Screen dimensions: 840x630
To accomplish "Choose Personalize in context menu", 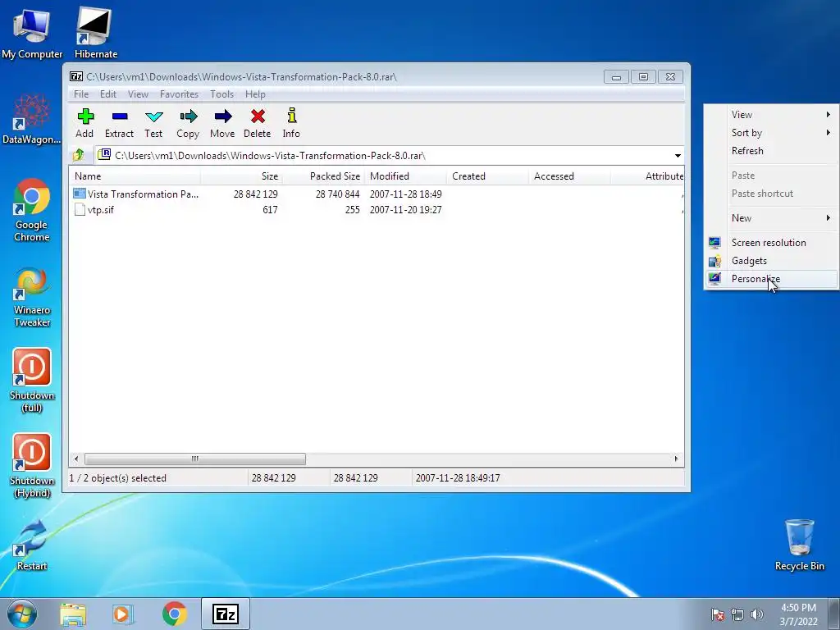I will tap(771, 279).
